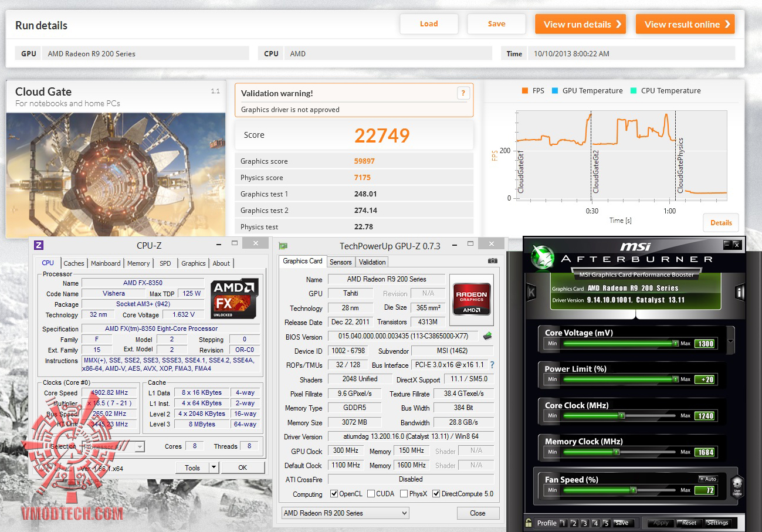Click the Afterburner info side button
The image size is (762, 532).
[740, 292]
